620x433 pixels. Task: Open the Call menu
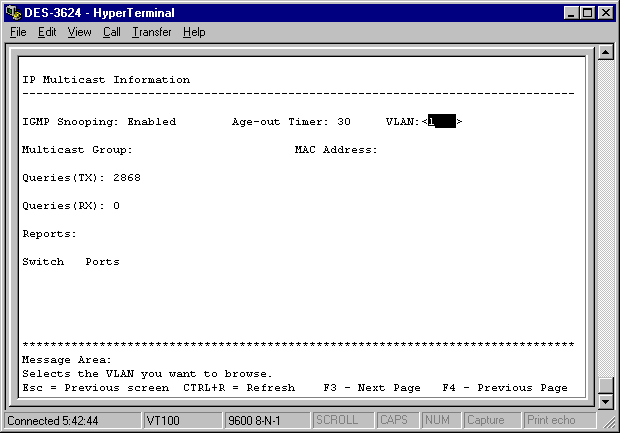111,32
